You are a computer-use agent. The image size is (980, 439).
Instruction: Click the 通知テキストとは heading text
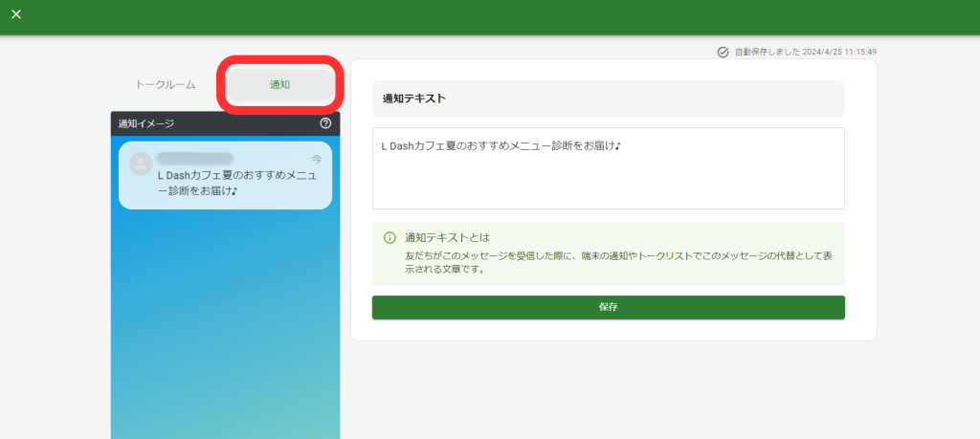(447, 238)
